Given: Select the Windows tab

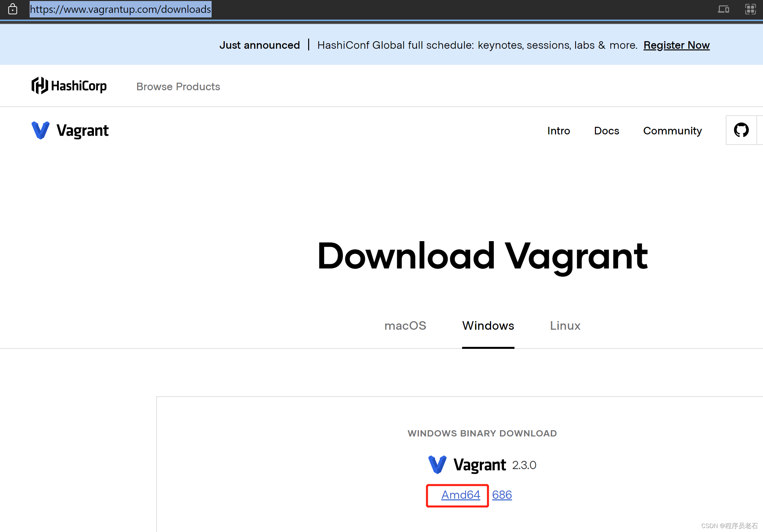Looking at the screenshot, I should click(x=488, y=325).
